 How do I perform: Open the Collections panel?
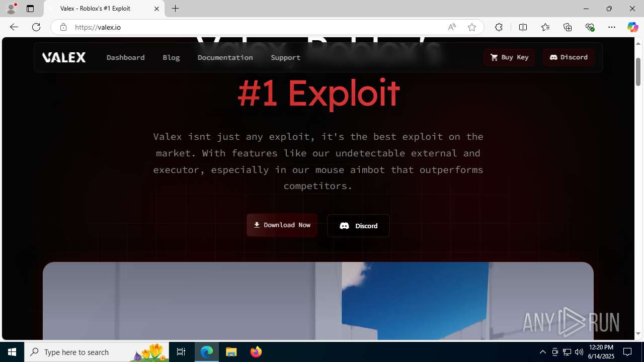(568, 27)
